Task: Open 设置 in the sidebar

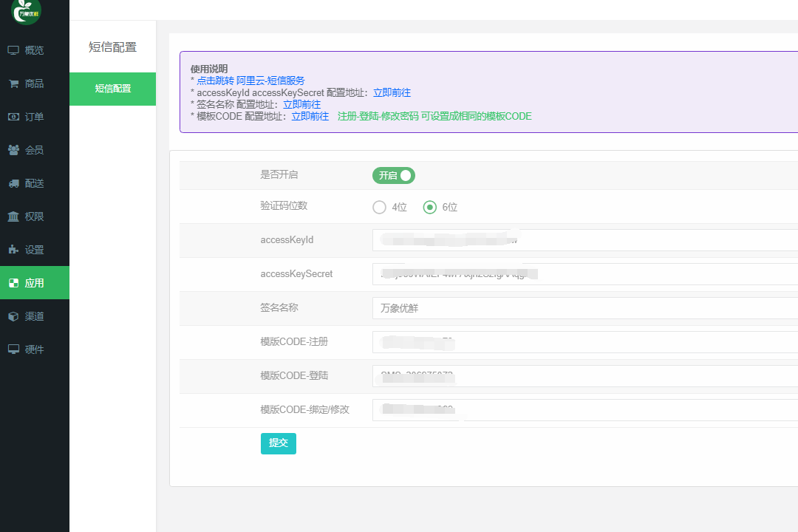Action: tap(35, 250)
